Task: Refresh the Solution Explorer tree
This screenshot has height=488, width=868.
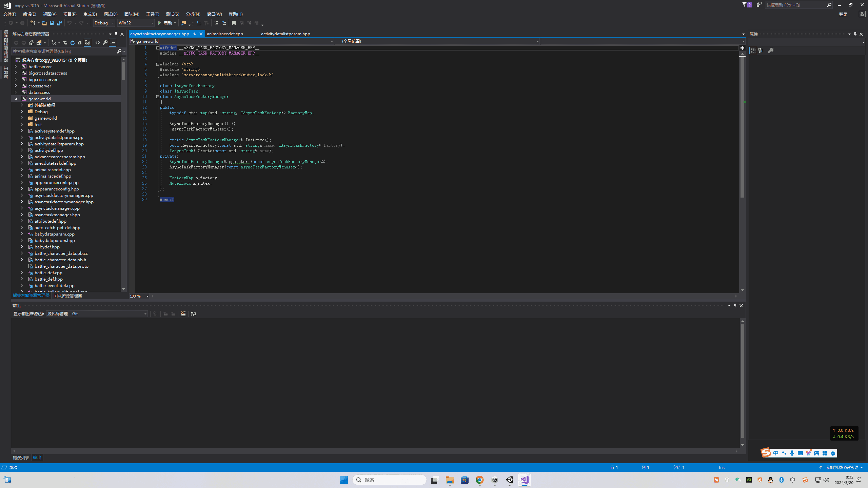Action: (73, 43)
